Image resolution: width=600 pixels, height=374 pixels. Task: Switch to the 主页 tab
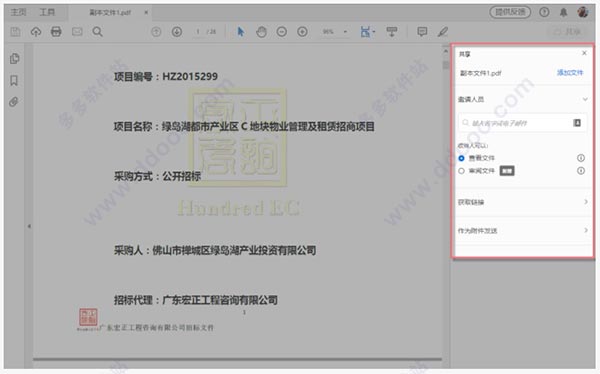(x=18, y=12)
